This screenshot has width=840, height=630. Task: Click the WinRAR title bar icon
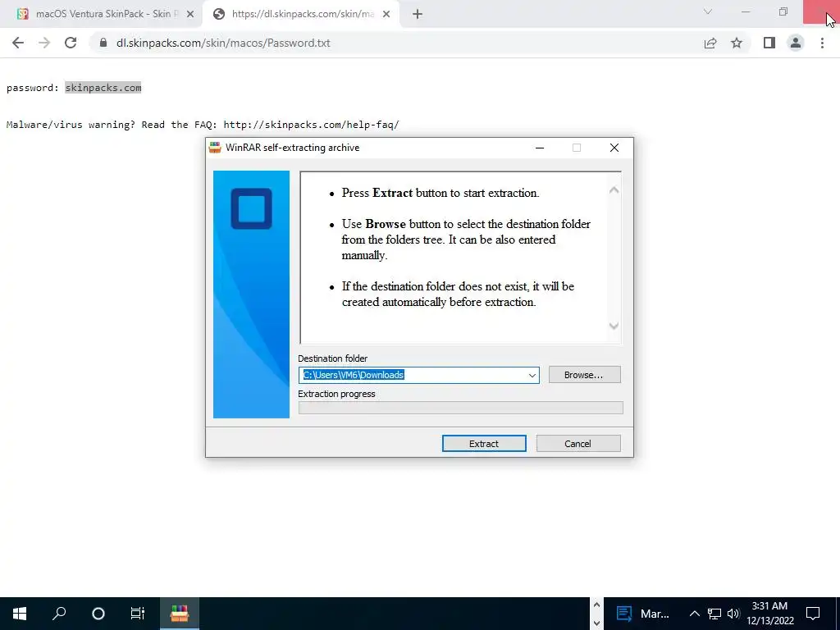(x=215, y=148)
